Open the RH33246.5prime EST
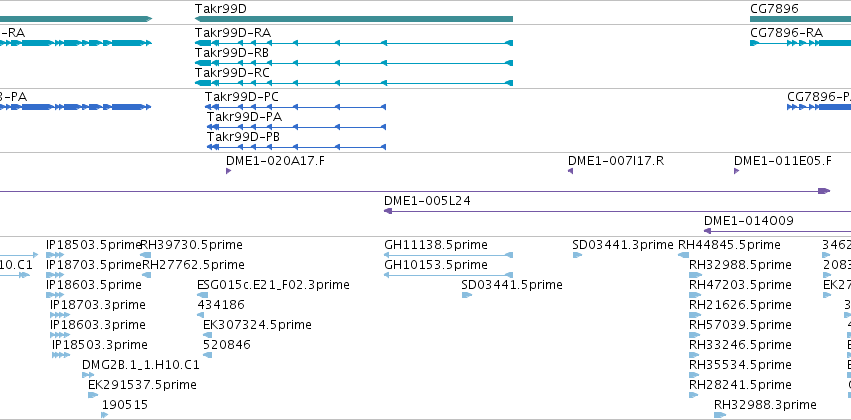 pyautogui.click(x=695, y=355)
